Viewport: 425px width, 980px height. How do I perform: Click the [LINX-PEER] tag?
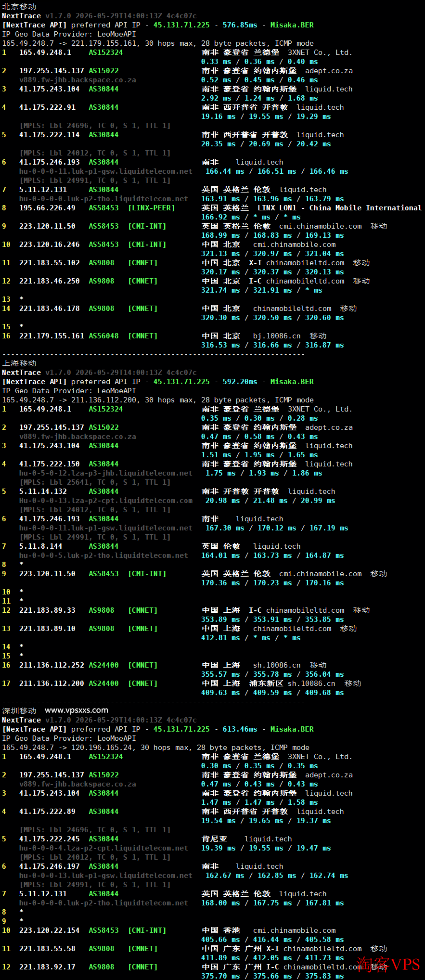click(x=151, y=208)
